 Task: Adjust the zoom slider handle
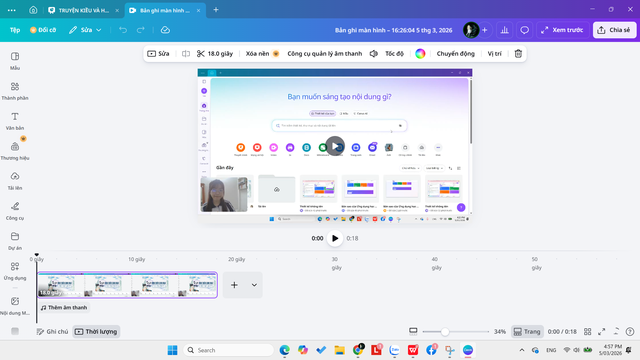point(445,331)
